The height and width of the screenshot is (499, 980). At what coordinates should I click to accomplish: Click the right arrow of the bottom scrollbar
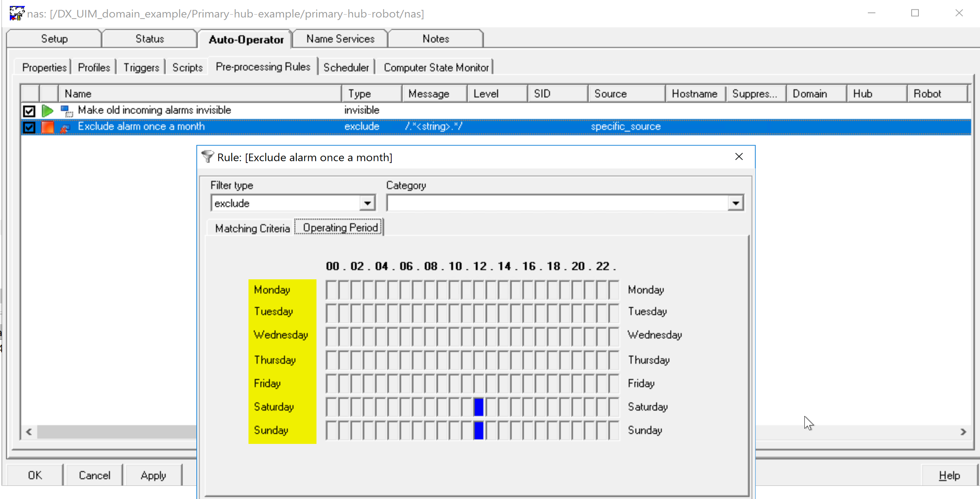(x=964, y=431)
